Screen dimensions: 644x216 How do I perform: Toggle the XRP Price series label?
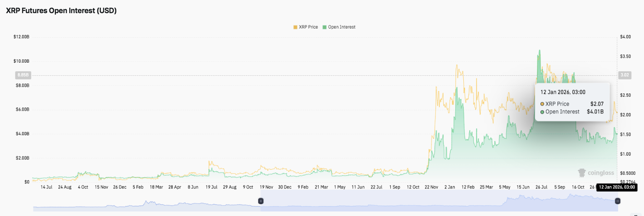[308, 27]
